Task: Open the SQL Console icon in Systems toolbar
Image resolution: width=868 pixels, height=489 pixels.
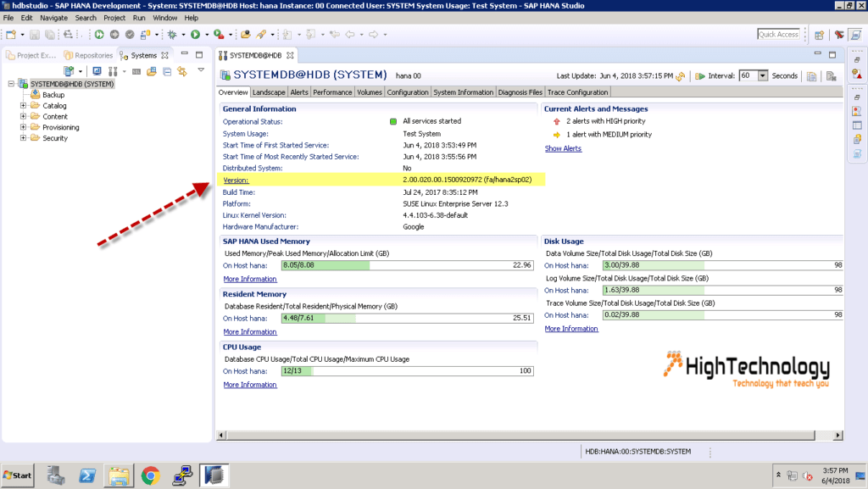Action: click(136, 70)
